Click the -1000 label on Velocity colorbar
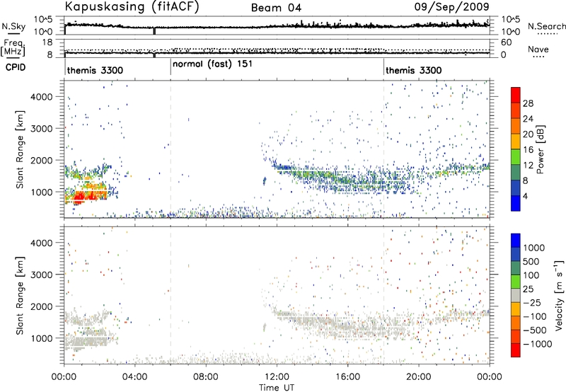Image resolution: width=566 pixels, height=392 pixels. [537, 344]
